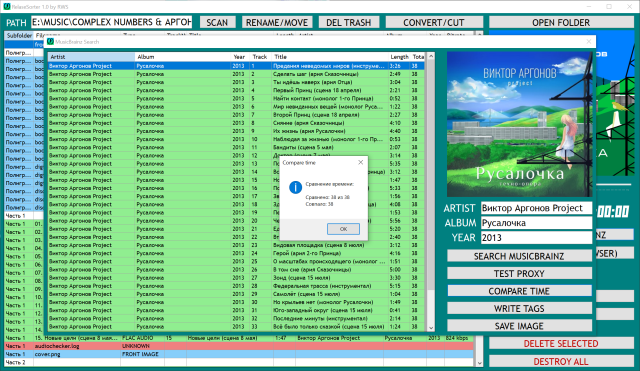Click the COMPARE TIME button
This screenshot has width=640, height=371.
point(519,291)
